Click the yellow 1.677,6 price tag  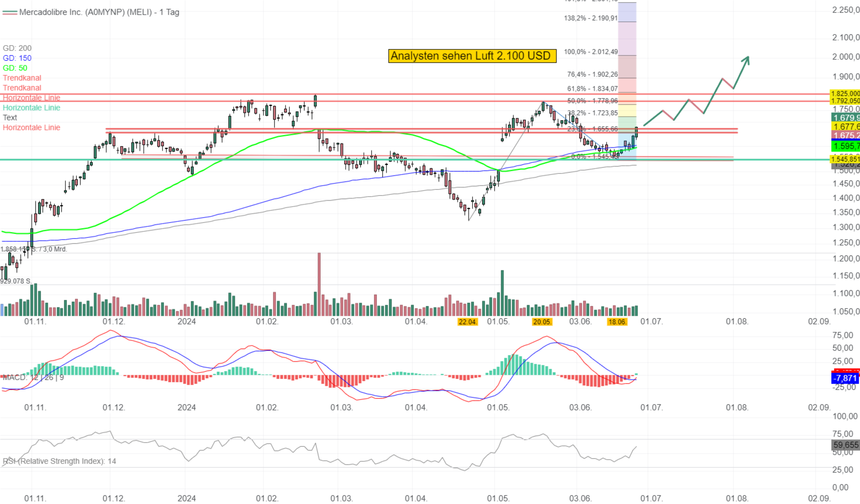[x=845, y=127]
